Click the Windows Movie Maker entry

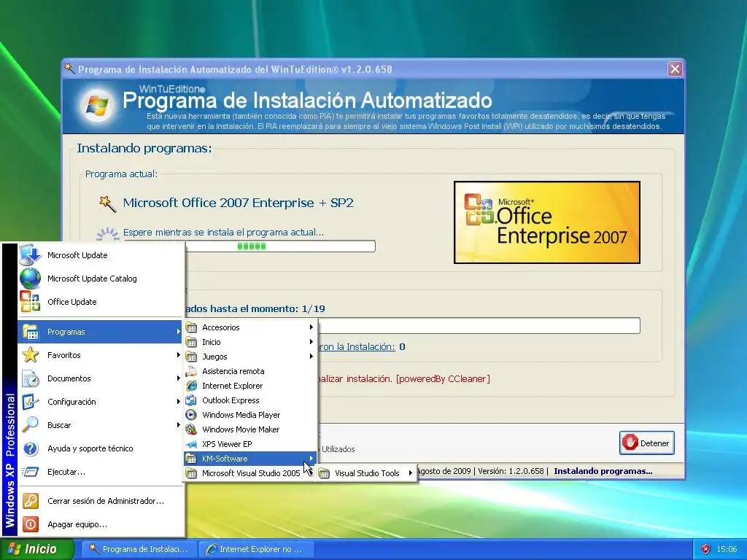pyautogui.click(x=251, y=429)
